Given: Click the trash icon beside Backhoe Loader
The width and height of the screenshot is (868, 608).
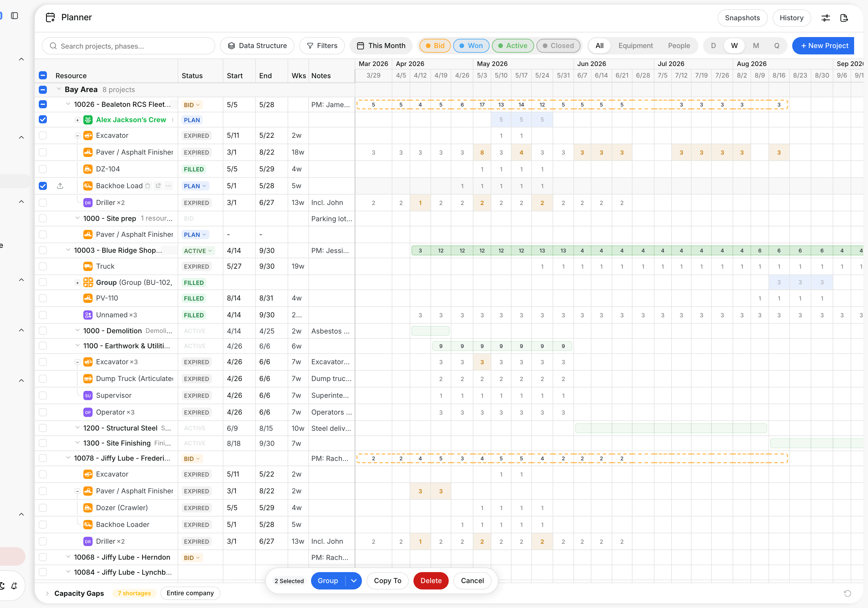Looking at the screenshot, I should pyautogui.click(x=148, y=186).
